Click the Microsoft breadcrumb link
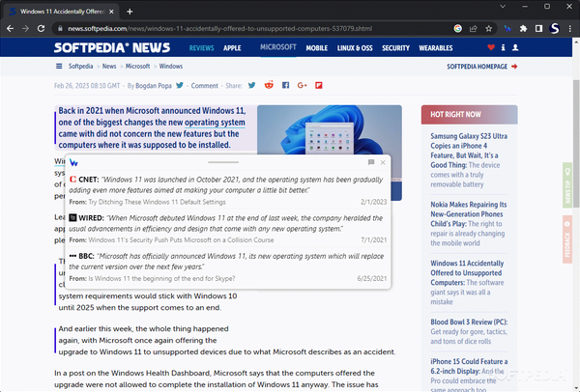580x392 pixels. click(137, 66)
